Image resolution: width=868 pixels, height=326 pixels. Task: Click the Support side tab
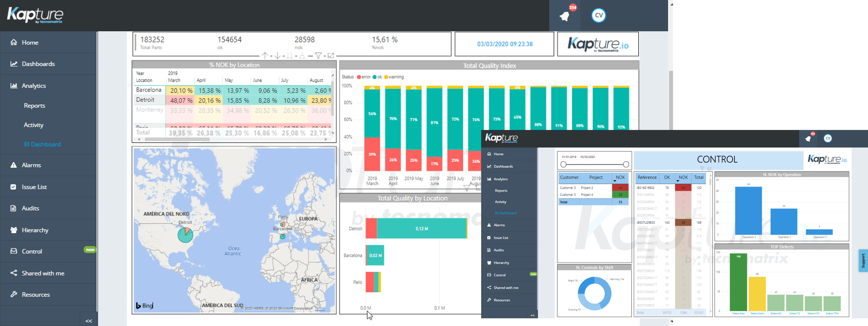tap(863, 260)
